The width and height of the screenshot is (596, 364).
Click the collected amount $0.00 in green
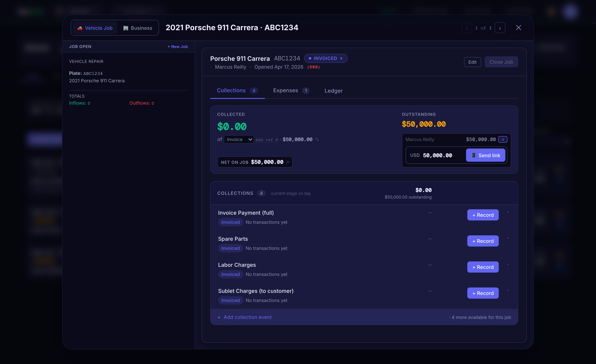pos(232,126)
